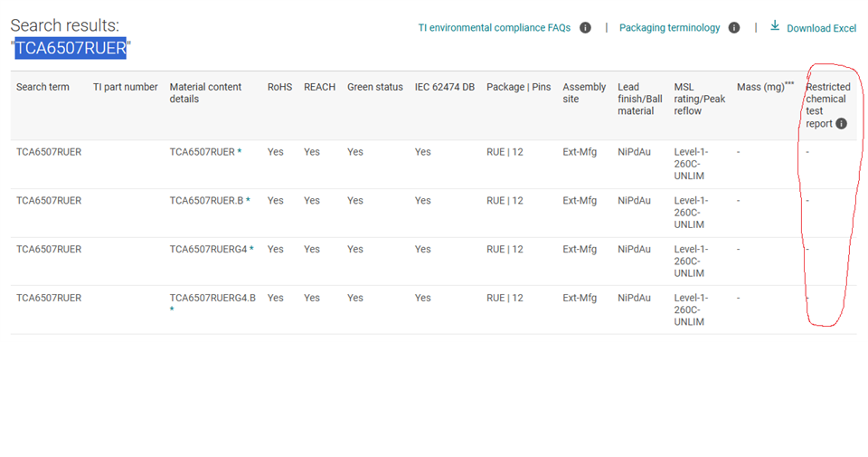The image size is (868, 457).
Task: Click Search term cell in TCA6507RUER.B row
Action: click(49, 201)
